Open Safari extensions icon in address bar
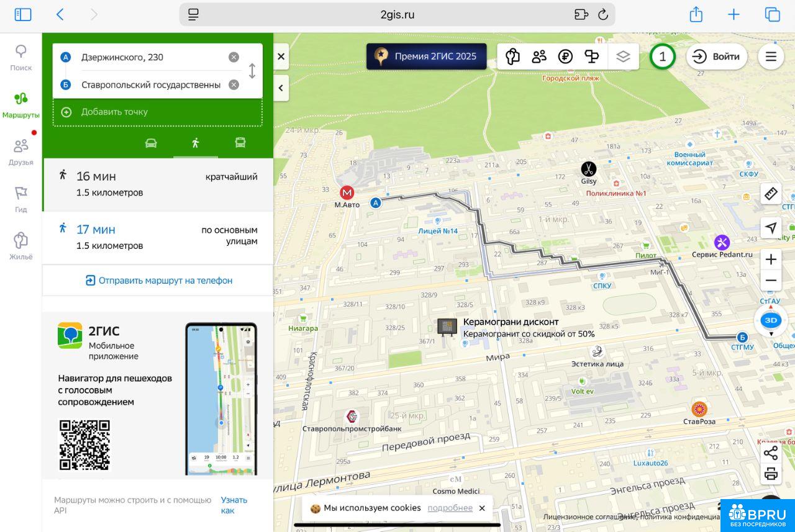The height and width of the screenshot is (532, 795). click(581, 14)
